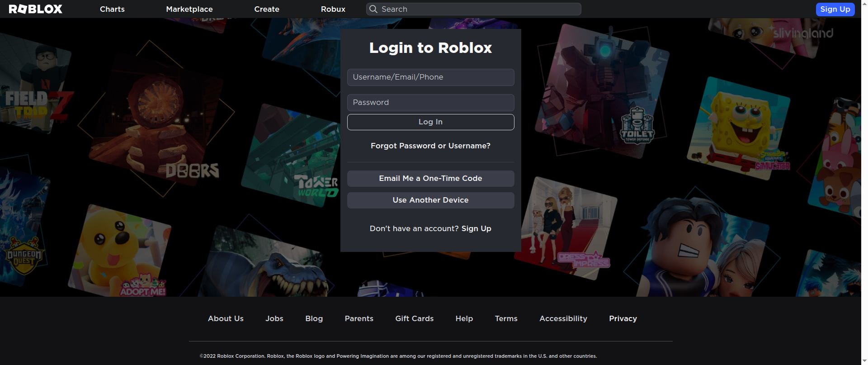Image resolution: width=868 pixels, height=365 pixels.
Task: Follow the Sign Up link below login options
Action: pyautogui.click(x=476, y=228)
